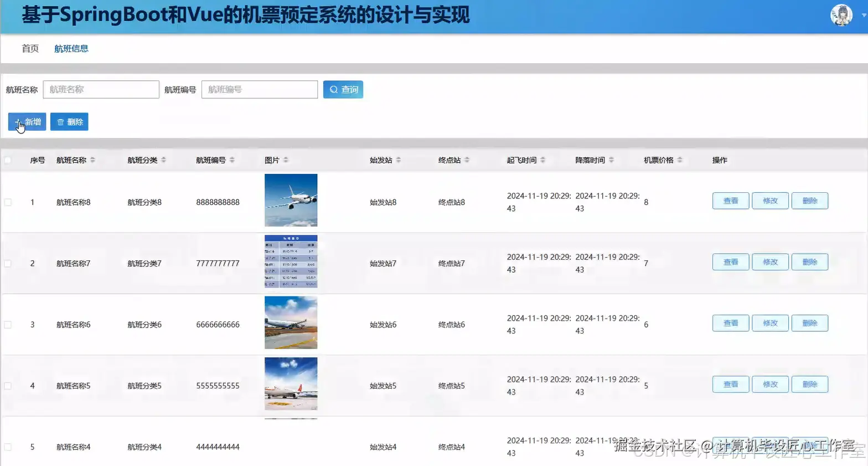The height and width of the screenshot is (466, 868).
Task: Click 查看 for 航班名称5
Action: [731, 384]
